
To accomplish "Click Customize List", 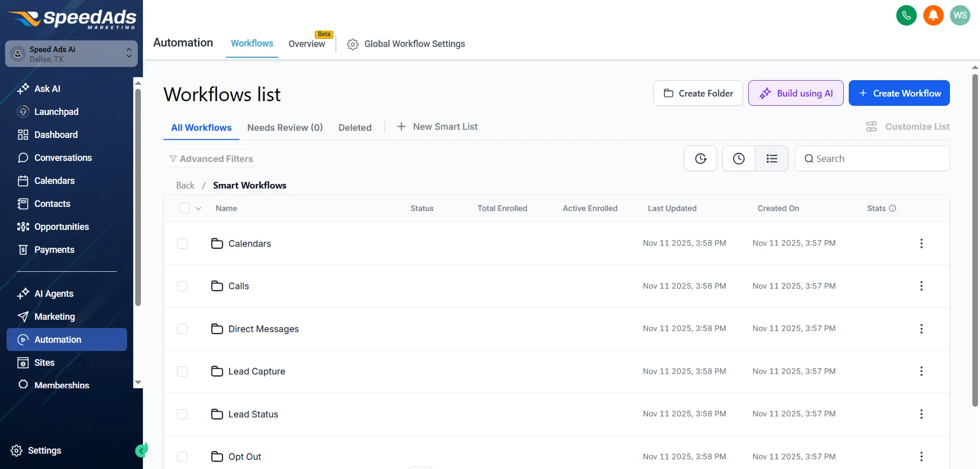I will tap(908, 127).
